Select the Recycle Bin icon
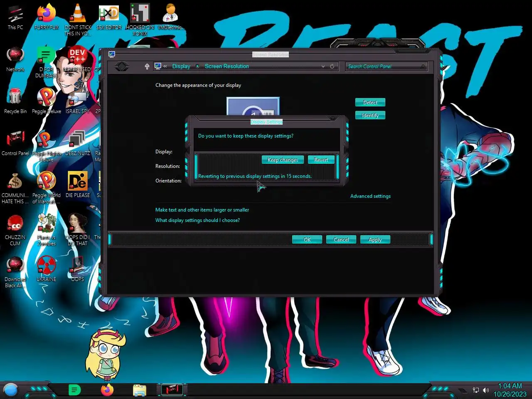This screenshot has width=532, height=399. click(x=15, y=102)
